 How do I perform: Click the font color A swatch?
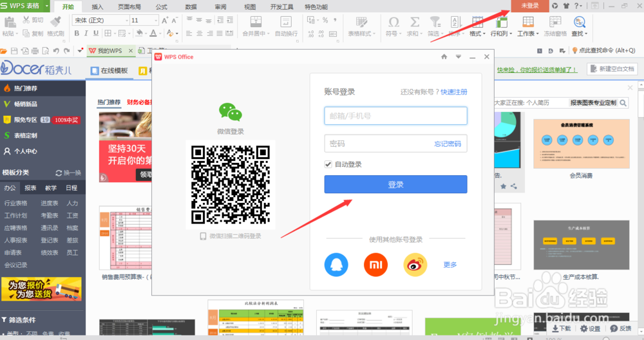(x=153, y=33)
